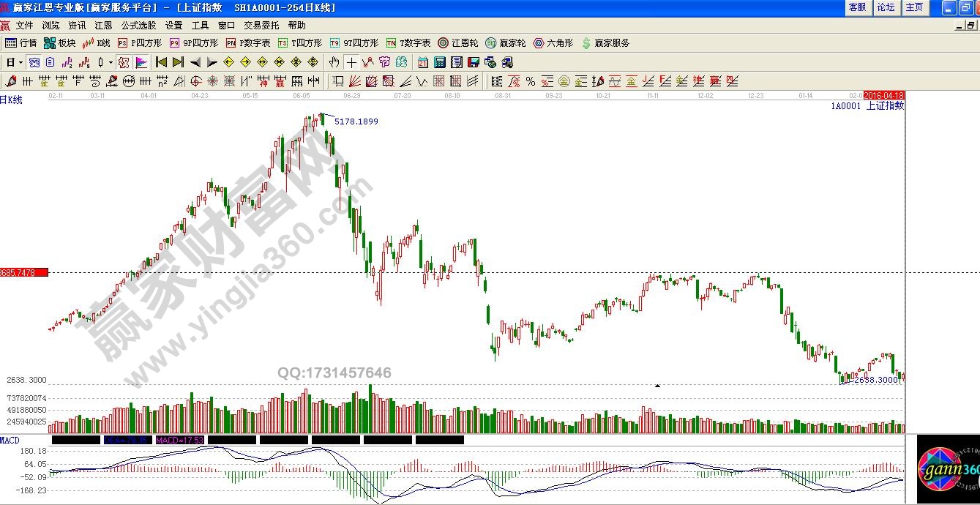Toggle the crosshair cursor button
The width and height of the screenshot is (980, 505).
pyautogui.click(x=352, y=62)
